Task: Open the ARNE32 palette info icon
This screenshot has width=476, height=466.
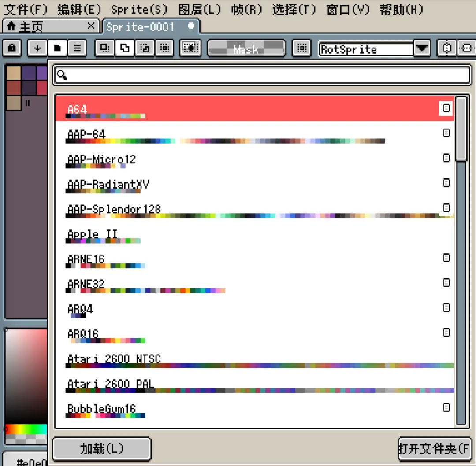Action: tap(446, 282)
